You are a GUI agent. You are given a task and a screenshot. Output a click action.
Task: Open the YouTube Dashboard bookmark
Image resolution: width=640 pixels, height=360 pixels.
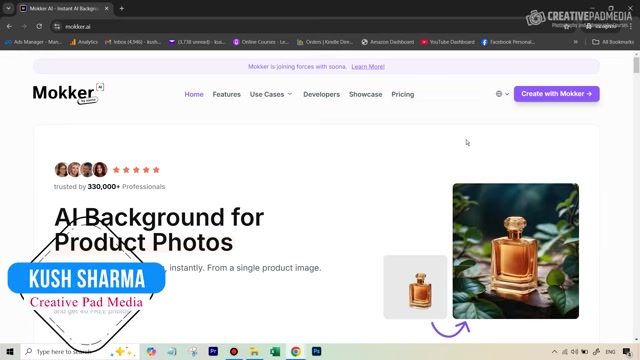coord(448,42)
